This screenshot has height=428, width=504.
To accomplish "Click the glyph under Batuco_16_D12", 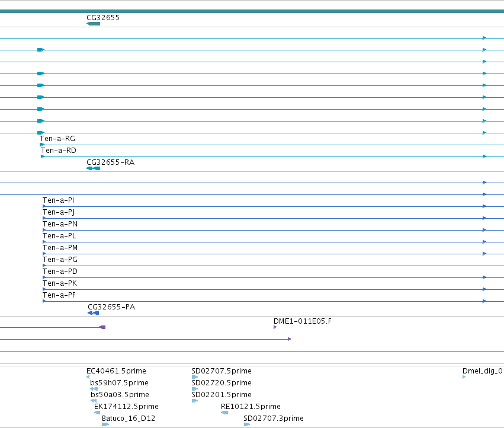I will (x=105, y=425).
